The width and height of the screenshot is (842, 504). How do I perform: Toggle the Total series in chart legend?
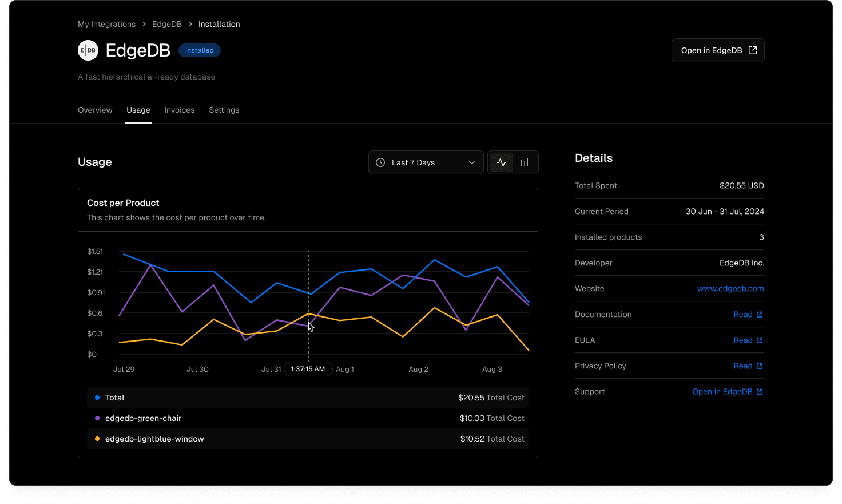pos(114,398)
